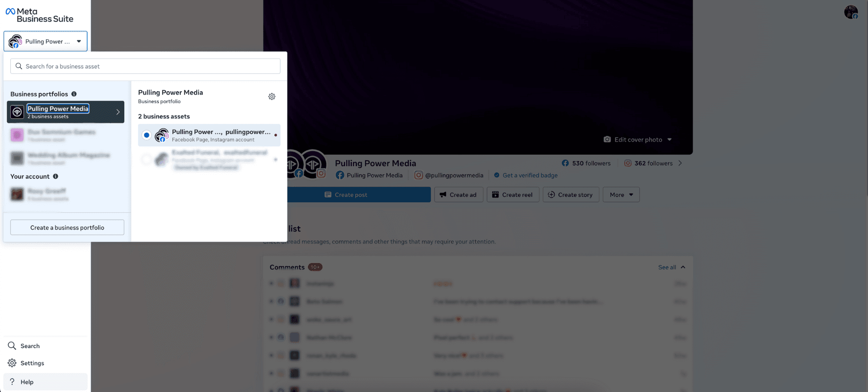Click the Create reel button
This screenshot has width=868, height=392.
[x=513, y=195]
